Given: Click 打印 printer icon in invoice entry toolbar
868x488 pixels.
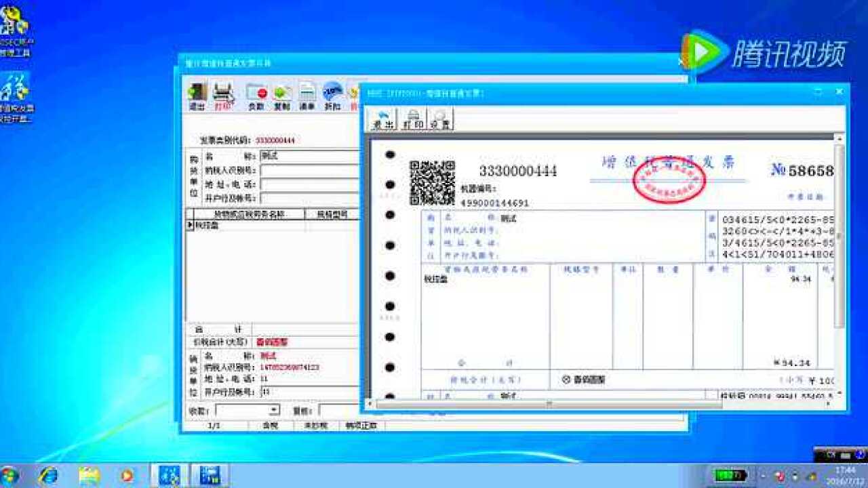Looking at the screenshot, I should [x=223, y=97].
